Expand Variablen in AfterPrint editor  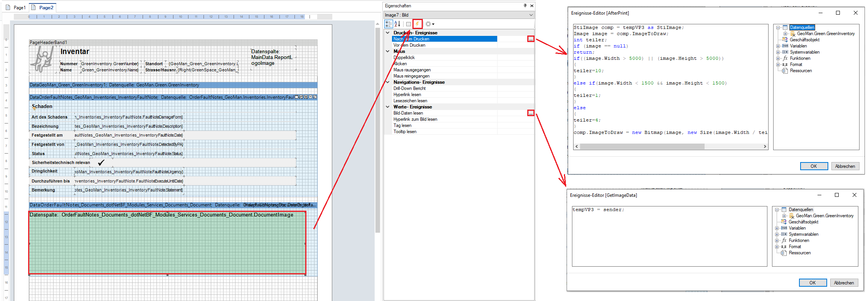coord(778,46)
